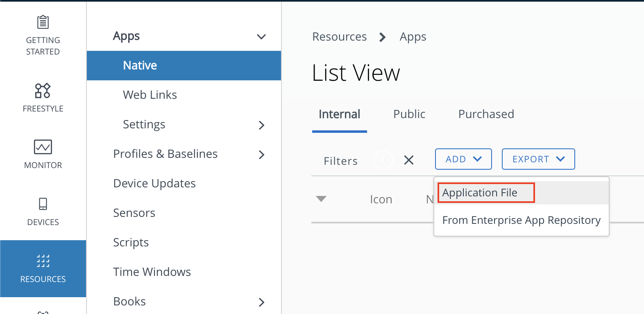644x314 pixels.
Task: Open the EXPORT dropdown button
Action: tap(538, 159)
